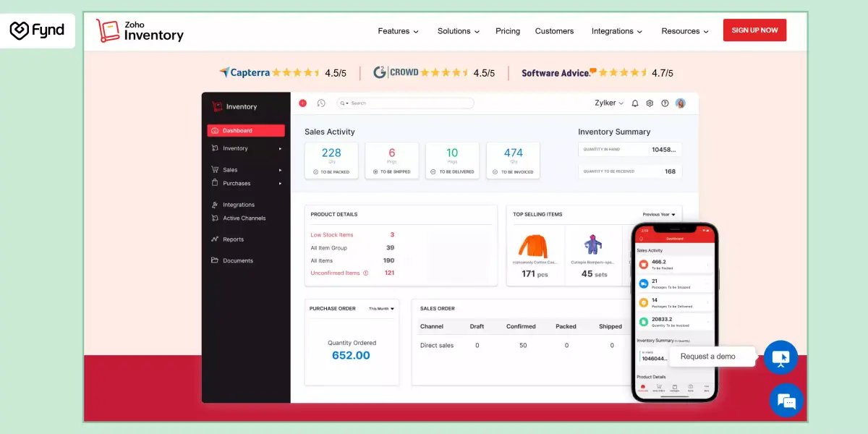Image resolution: width=868 pixels, height=434 pixels.
Task: Expand the Purchases submenu arrow
Action: tap(281, 183)
